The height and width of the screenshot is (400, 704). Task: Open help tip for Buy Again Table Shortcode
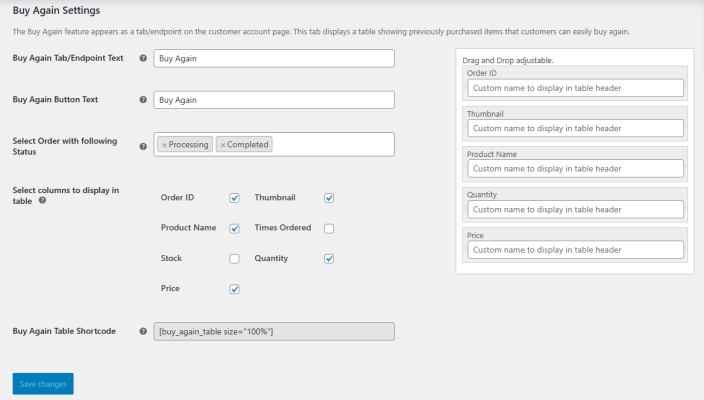pyautogui.click(x=143, y=331)
